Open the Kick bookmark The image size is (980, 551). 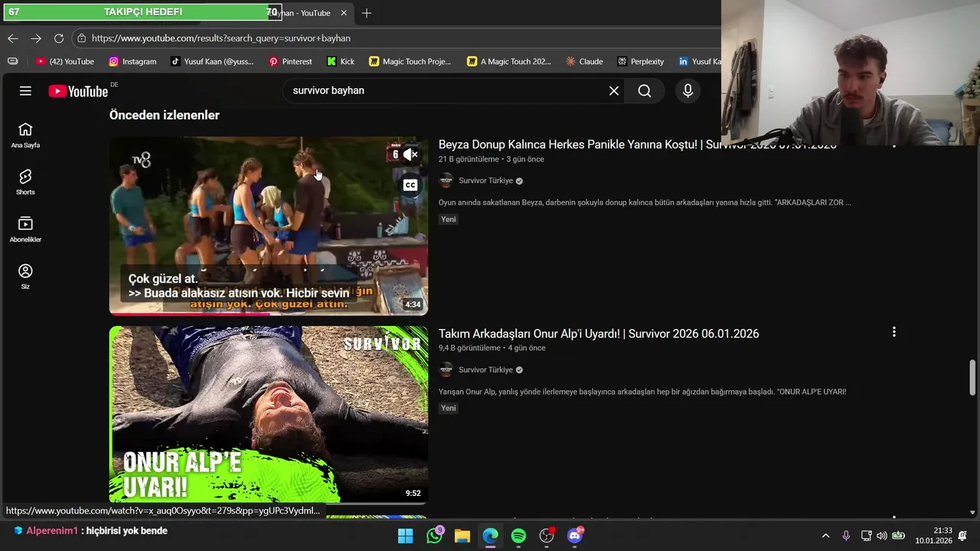(x=341, y=61)
